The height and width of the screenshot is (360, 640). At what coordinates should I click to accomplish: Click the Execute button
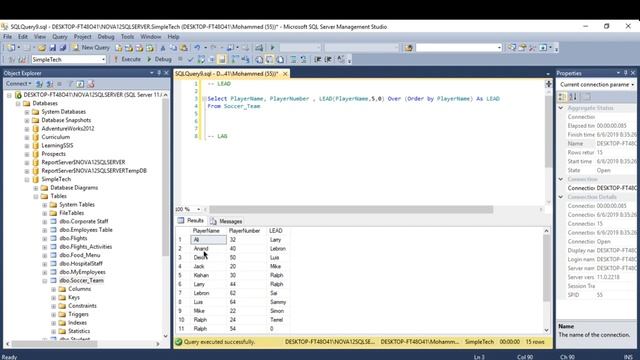coord(127,60)
